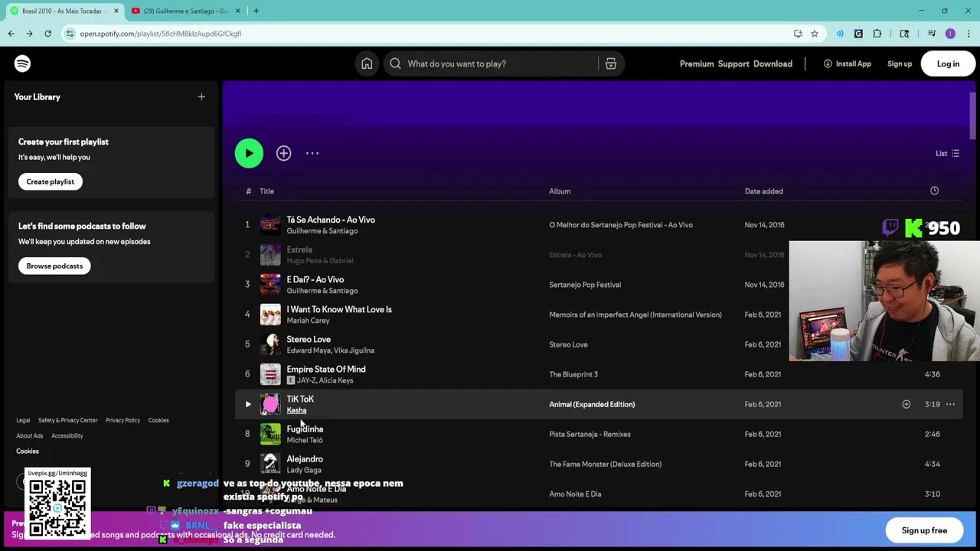Open artist Lady Gaga link
The height and width of the screenshot is (551, 980).
304,470
